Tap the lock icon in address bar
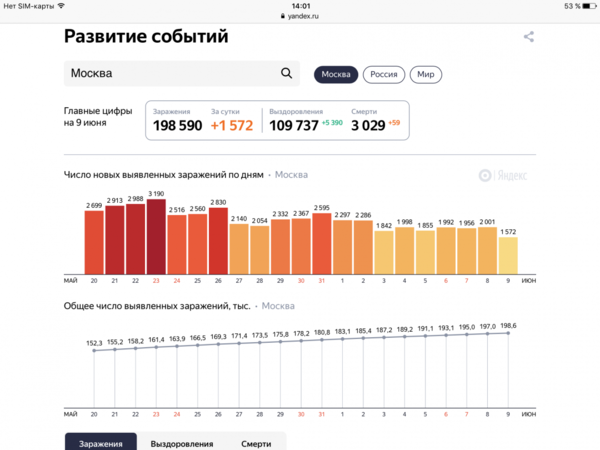The width and height of the screenshot is (600, 450). tap(281, 17)
